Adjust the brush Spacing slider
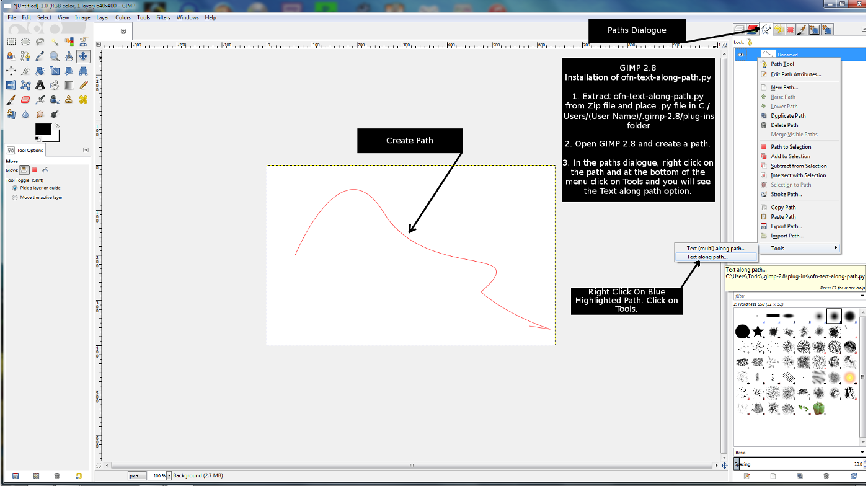868x486 pixels. pos(799,464)
